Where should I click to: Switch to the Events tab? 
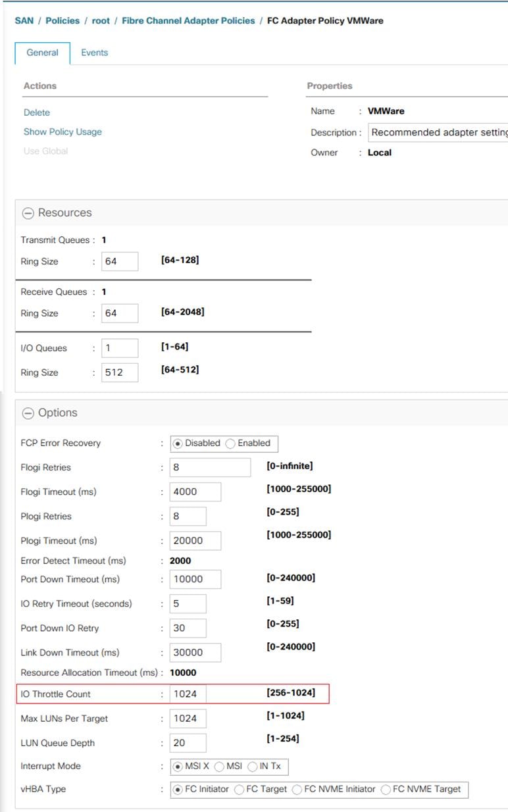point(94,53)
